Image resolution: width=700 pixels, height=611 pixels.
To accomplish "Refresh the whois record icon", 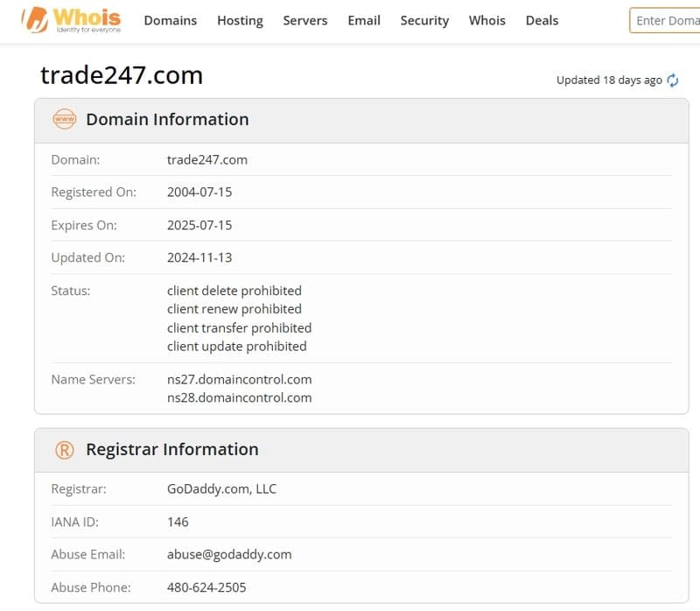I will 672,81.
